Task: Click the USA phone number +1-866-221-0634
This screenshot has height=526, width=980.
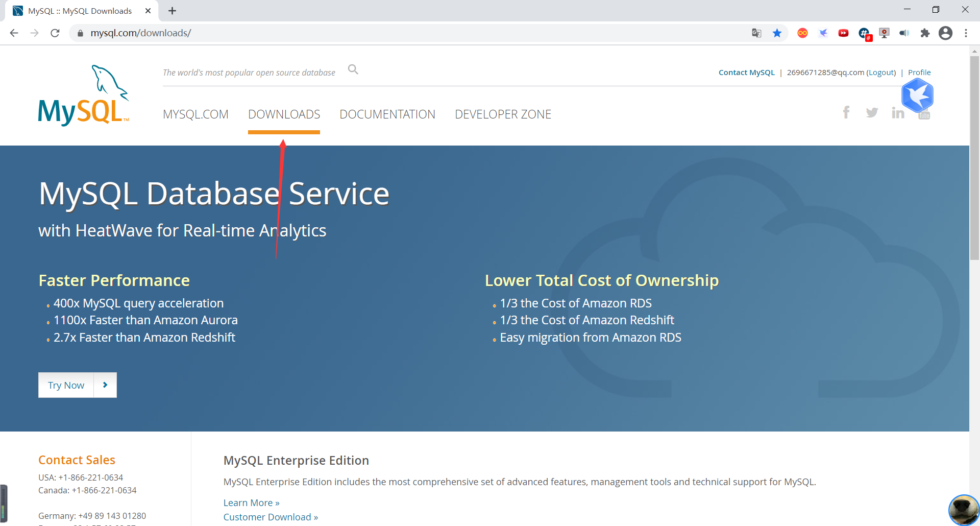Action: pos(91,477)
